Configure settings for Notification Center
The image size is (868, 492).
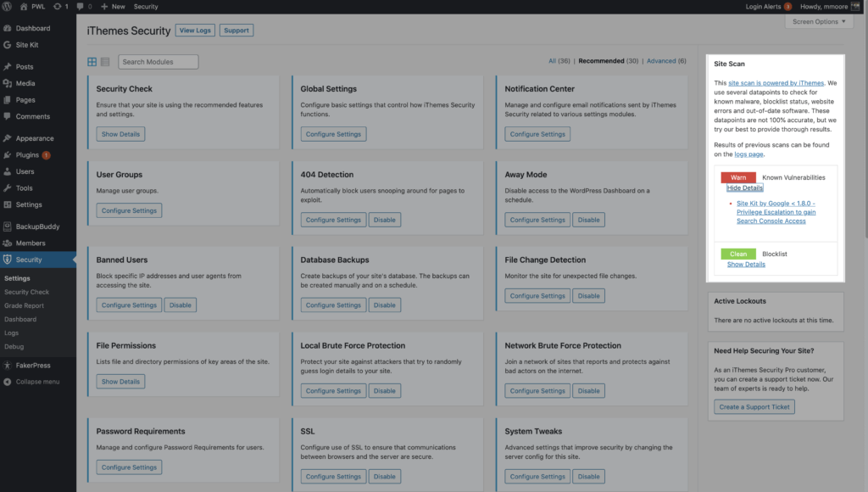(537, 134)
